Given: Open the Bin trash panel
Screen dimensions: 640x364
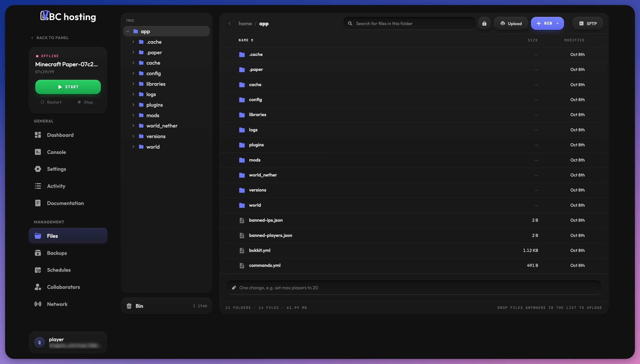Looking at the screenshot, I should (x=166, y=306).
